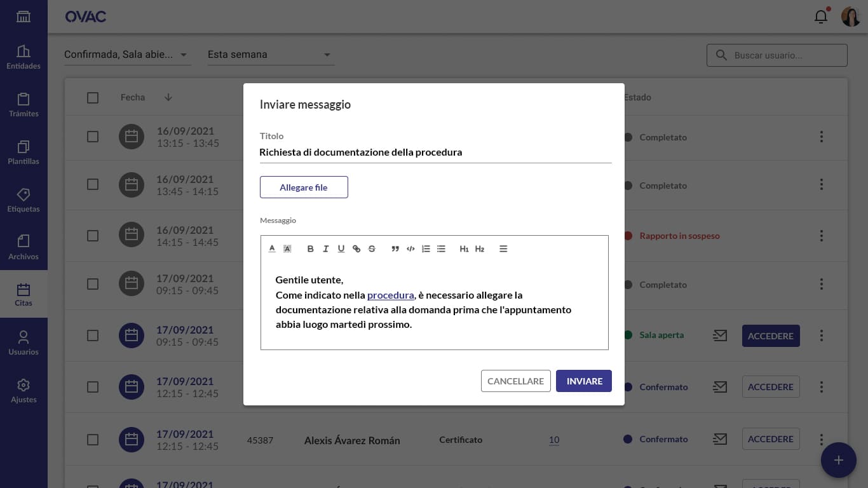Open the text color picker

[272, 249]
